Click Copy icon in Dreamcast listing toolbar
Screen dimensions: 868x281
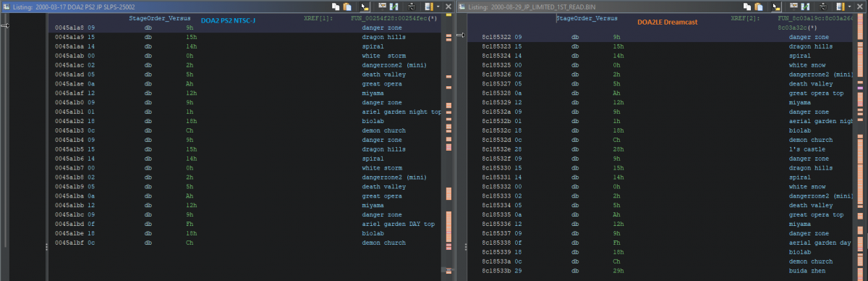[x=747, y=7]
